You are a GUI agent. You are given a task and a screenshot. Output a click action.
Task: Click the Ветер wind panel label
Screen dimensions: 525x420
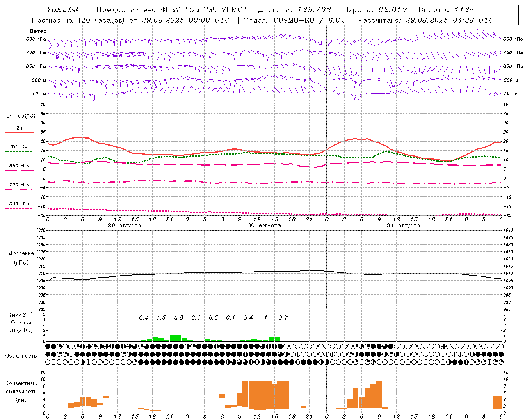(x=38, y=31)
